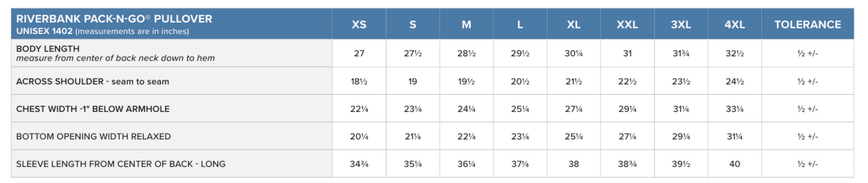Select the XL sleeve length value 38
This screenshot has height=183, width=868.
click(x=573, y=164)
